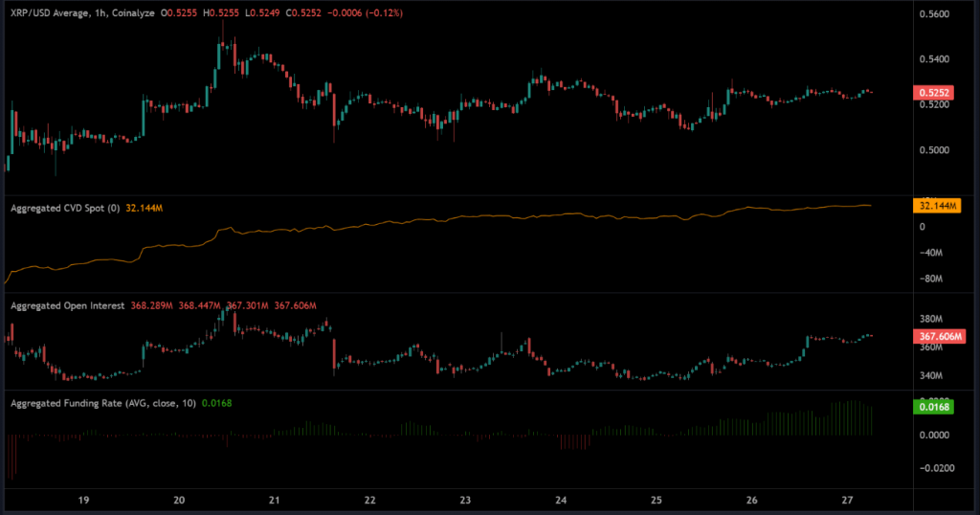Select date 25 on the time axis
This screenshot has height=515, width=980.
[x=657, y=500]
